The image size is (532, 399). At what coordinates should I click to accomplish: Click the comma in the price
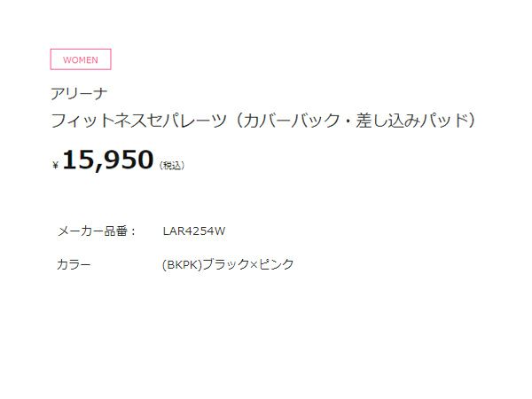(98, 168)
